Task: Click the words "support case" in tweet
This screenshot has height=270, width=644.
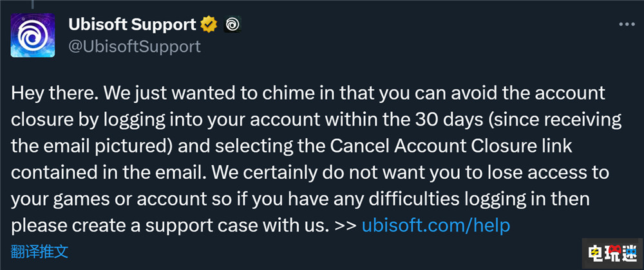Action: pos(224,226)
